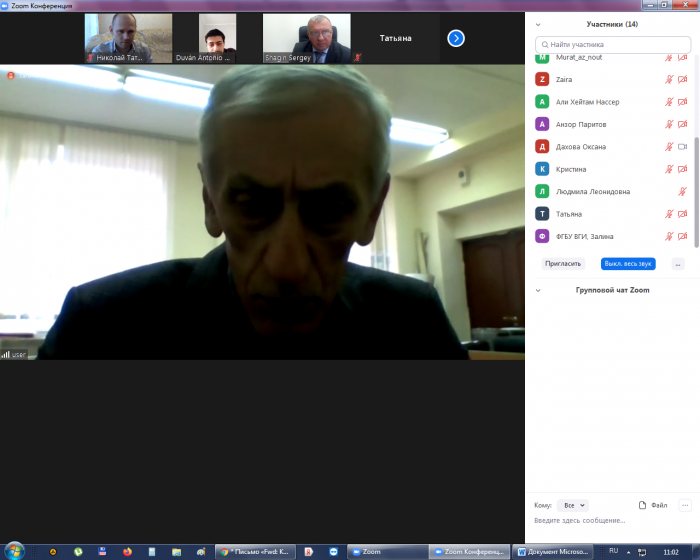Screen dimensions: 700x560
Task: Open the more options menu beside mute all
Action: [x=677, y=264]
